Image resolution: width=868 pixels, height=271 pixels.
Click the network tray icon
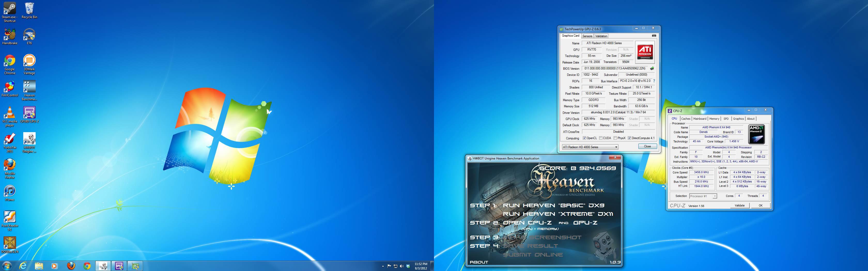click(395, 266)
